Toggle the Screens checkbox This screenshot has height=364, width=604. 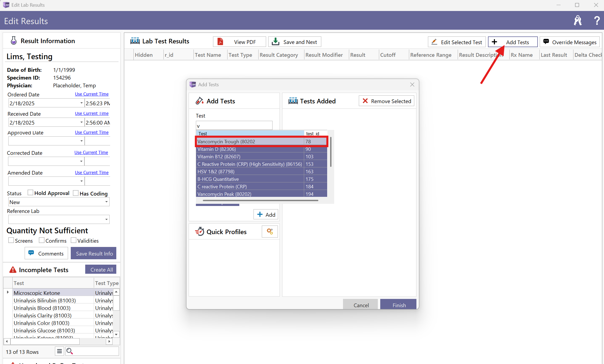tap(11, 240)
